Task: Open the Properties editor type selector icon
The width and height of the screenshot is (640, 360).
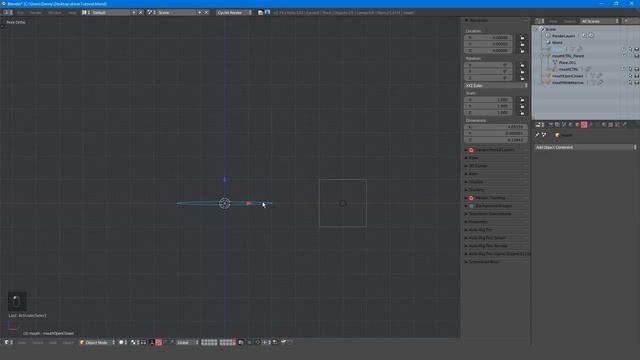Action: click(x=540, y=124)
